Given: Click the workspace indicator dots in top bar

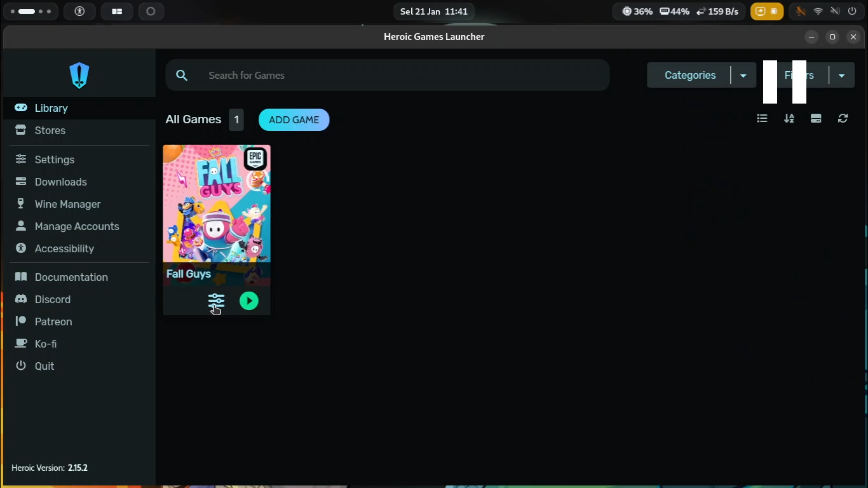Looking at the screenshot, I should (x=31, y=11).
